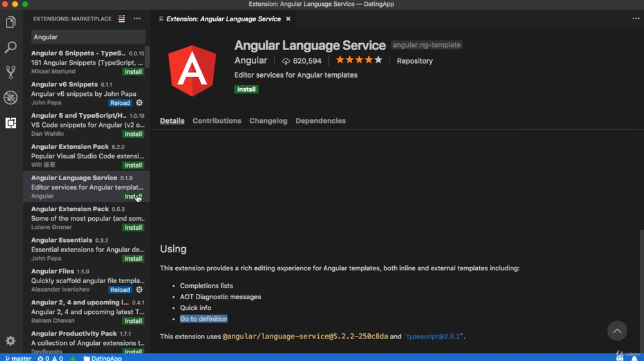Open the Dependencies tab
The width and height of the screenshot is (644, 361).
pyautogui.click(x=321, y=121)
